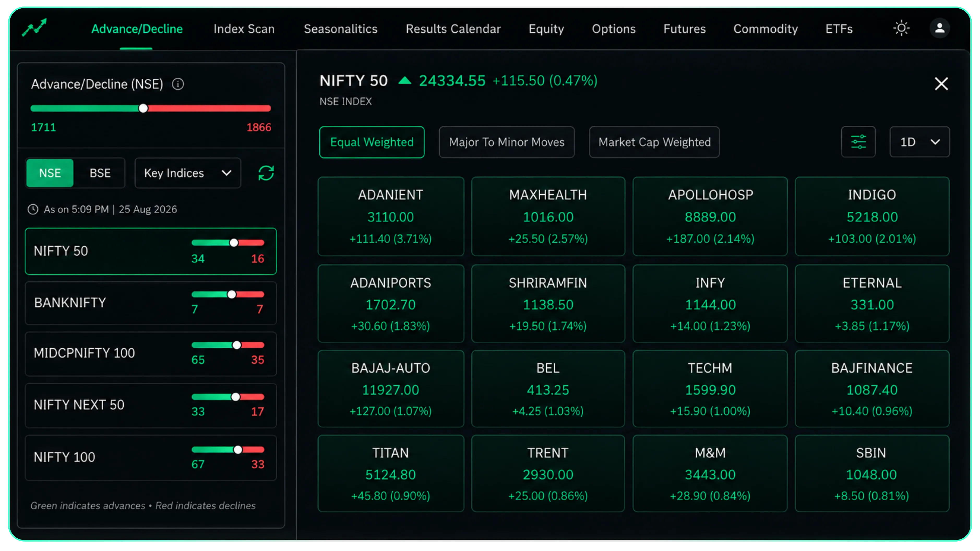Open the MAXHEALTH stock card
Viewport: 980px width, 551px height.
548,216
